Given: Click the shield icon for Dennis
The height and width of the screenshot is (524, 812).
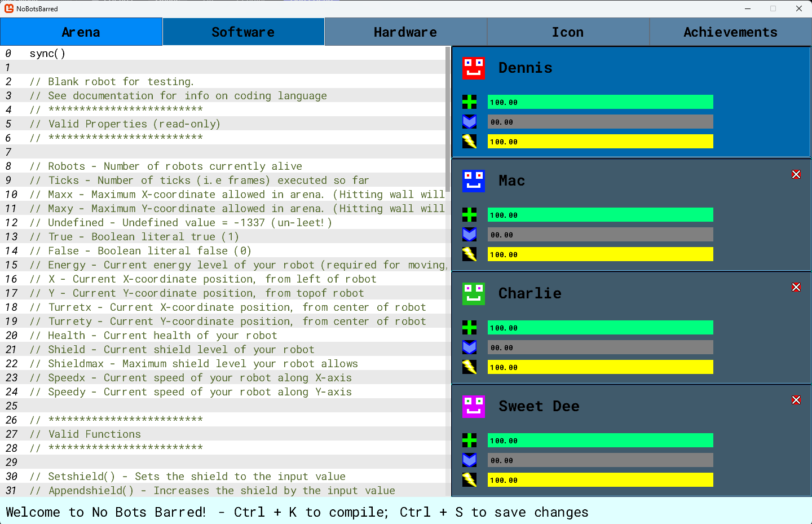Looking at the screenshot, I should coord(470,122).
